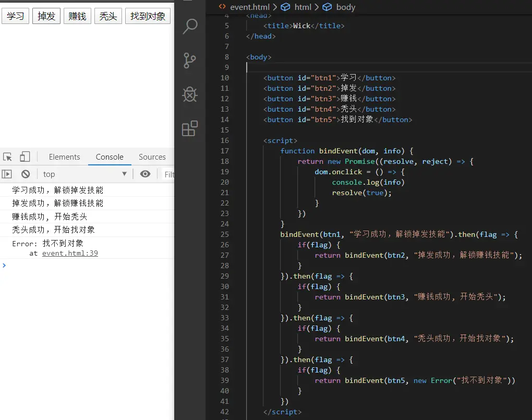Create live expression with eye icon
532x420 pixels.
(145, 174)
